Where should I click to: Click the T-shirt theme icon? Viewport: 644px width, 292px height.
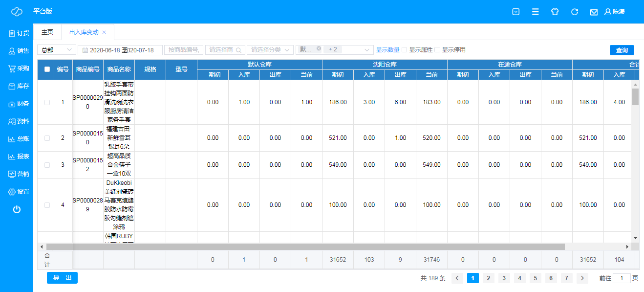[555, 12]
